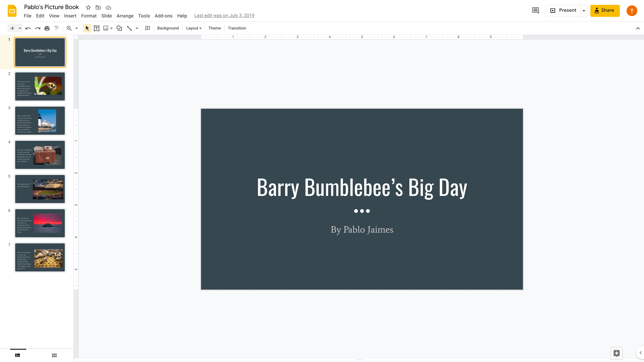Expand the Layout dropdown
The height and width of the screenshot is (362, 644).
194,28
